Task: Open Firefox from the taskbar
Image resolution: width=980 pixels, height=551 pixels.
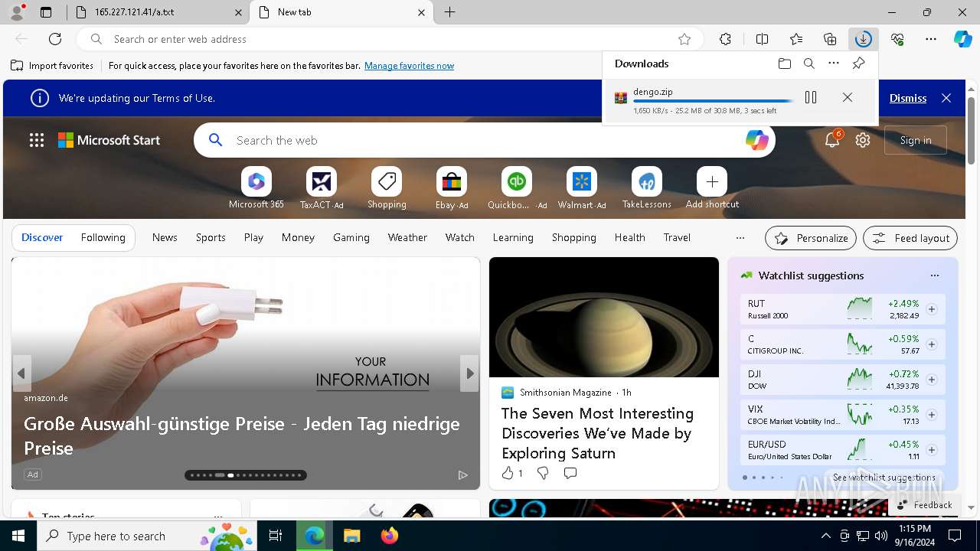Action: point(390,536)
